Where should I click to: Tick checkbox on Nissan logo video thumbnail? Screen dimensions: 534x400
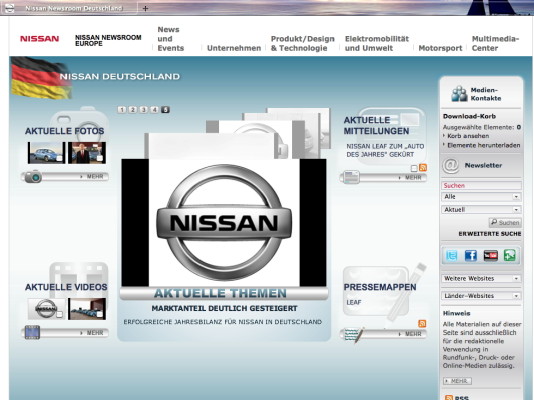[x=59, y=314]
